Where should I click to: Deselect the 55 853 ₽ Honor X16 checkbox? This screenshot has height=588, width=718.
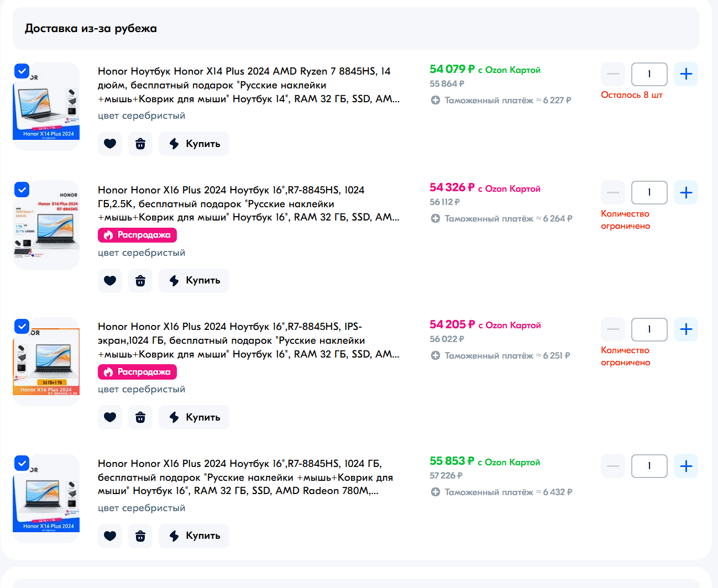[x=22, y=463]
